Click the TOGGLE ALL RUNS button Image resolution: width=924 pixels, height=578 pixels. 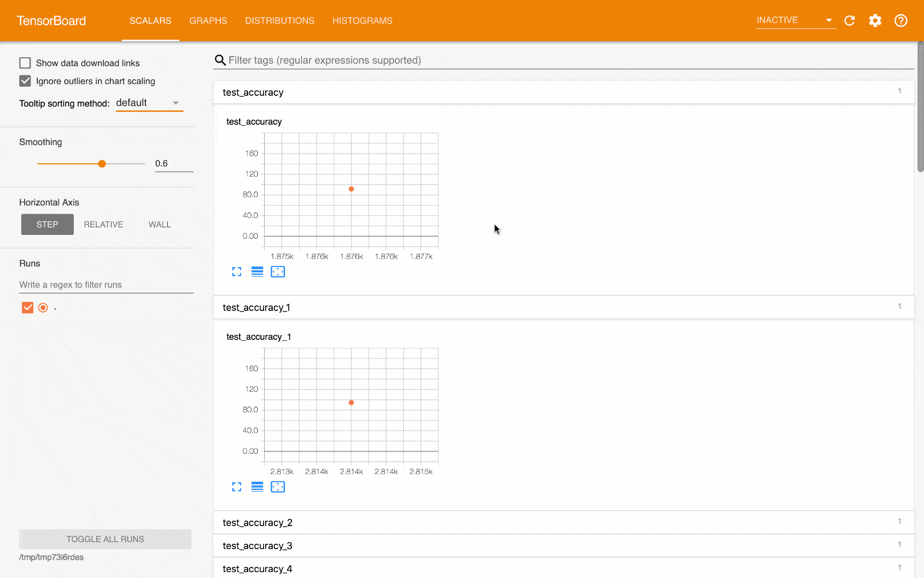(x=105, y=539)
